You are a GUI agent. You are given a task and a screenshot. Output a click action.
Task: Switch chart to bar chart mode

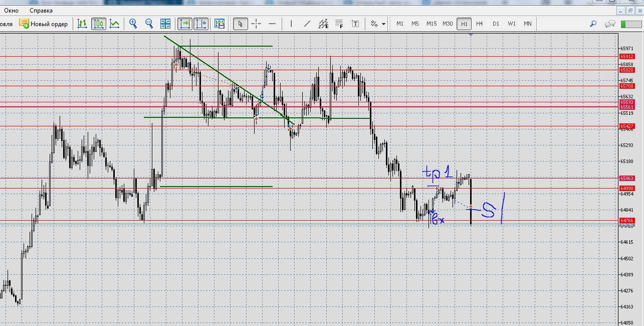click(82, 24)
